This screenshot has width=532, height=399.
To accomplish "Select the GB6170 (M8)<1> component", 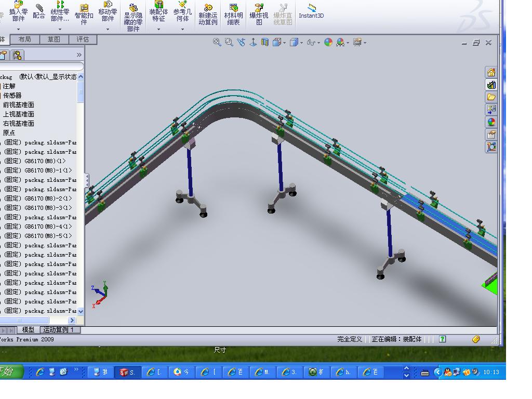I will (x=35, y=161).
